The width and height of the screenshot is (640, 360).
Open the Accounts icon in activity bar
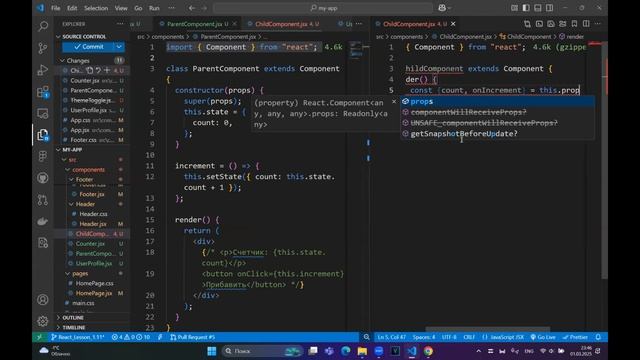(43, 300)
